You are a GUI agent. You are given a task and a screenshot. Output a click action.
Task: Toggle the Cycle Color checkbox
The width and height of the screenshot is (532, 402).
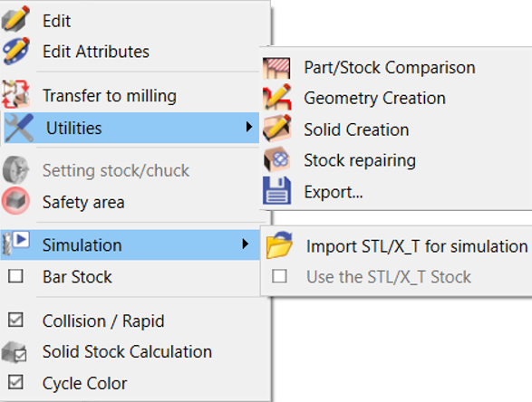[15, 382]
